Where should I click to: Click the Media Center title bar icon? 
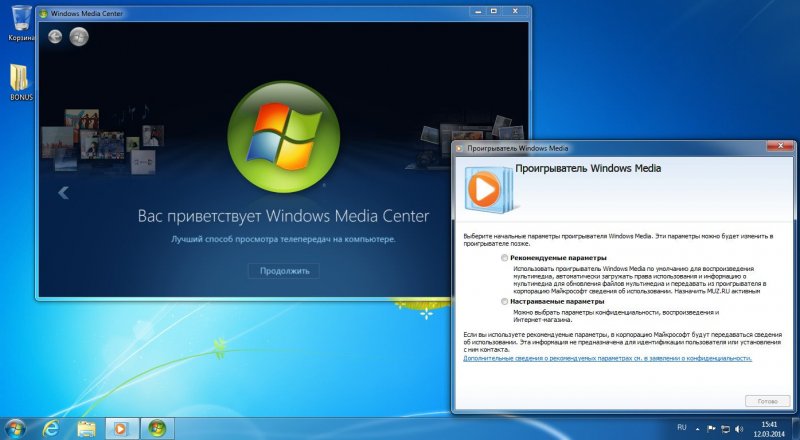[44, 13]
